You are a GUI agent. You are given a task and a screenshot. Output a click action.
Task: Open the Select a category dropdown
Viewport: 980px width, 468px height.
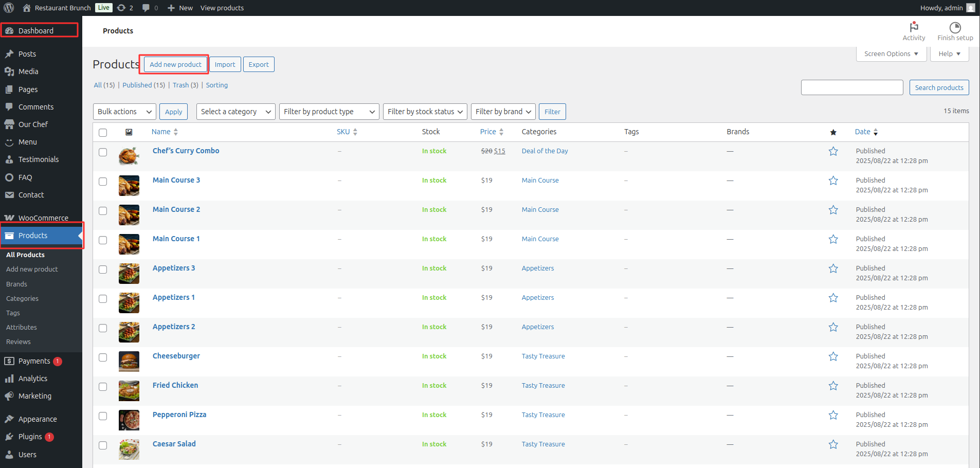tap(236, 112)
